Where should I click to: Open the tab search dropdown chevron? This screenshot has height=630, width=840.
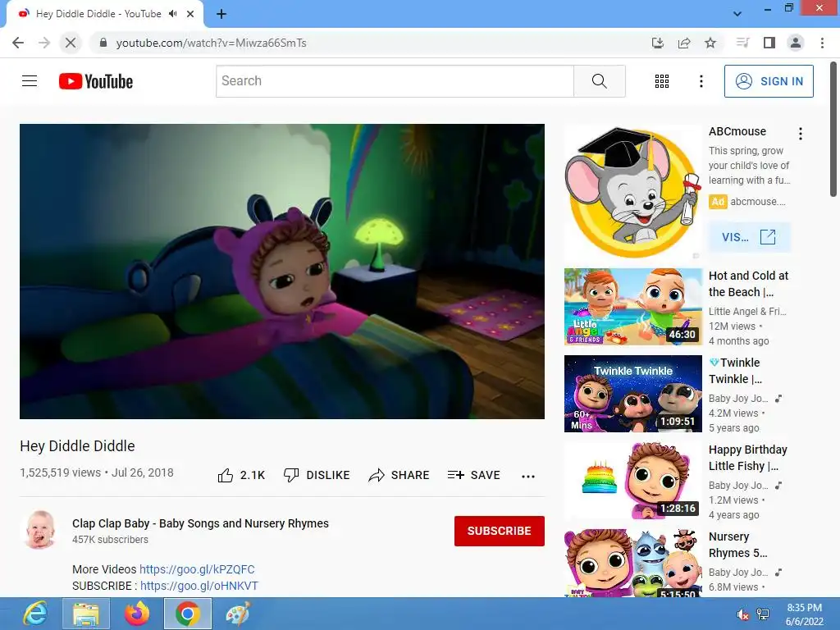pos(737,14)
